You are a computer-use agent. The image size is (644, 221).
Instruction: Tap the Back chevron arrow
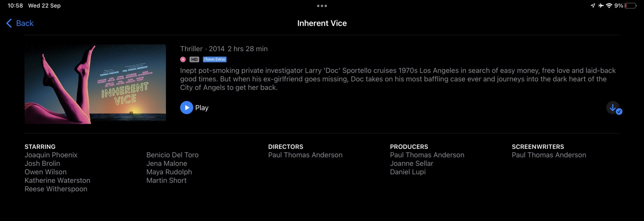(x=9, y=23)
